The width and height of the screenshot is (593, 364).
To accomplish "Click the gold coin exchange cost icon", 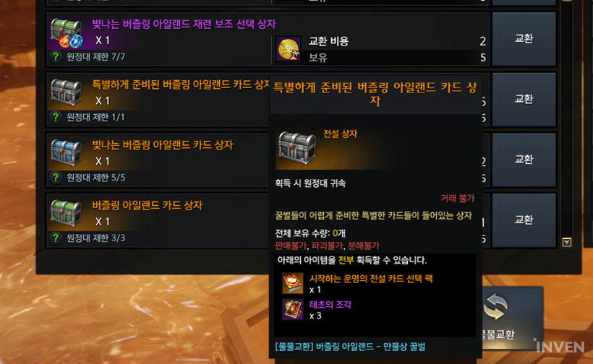I will coord(289,48).
